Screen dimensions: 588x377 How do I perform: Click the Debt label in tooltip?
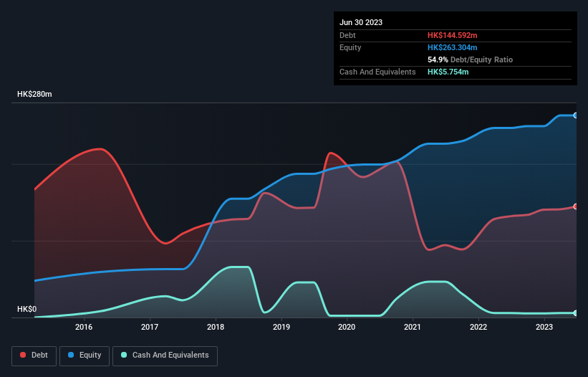[x=347, y=35]
